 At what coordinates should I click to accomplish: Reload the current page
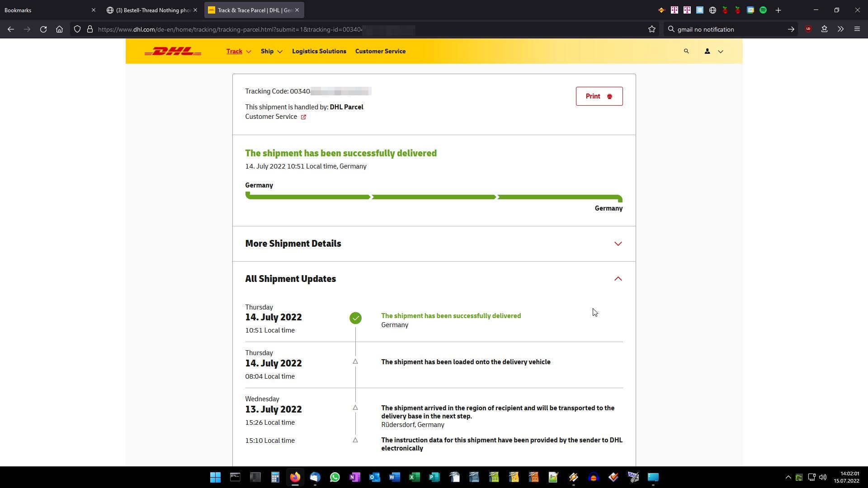click(x=43, y=29)
